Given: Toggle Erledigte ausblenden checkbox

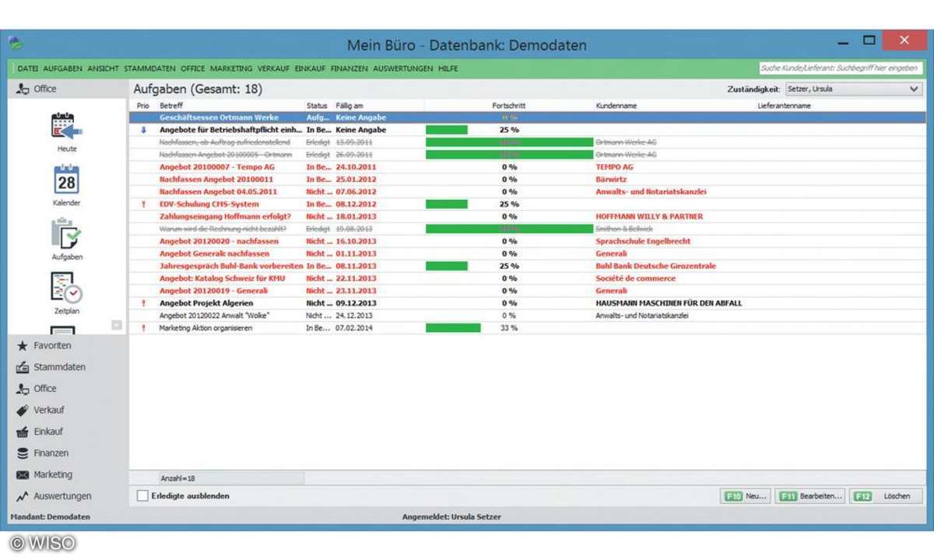Looking at the screenshot, I should tap(142, 495).
